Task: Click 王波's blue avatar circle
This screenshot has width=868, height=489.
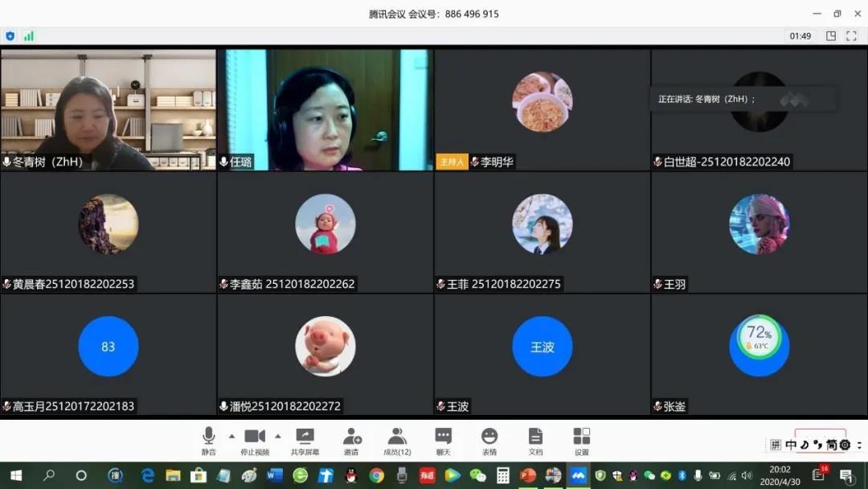Action: coord(542,347)
